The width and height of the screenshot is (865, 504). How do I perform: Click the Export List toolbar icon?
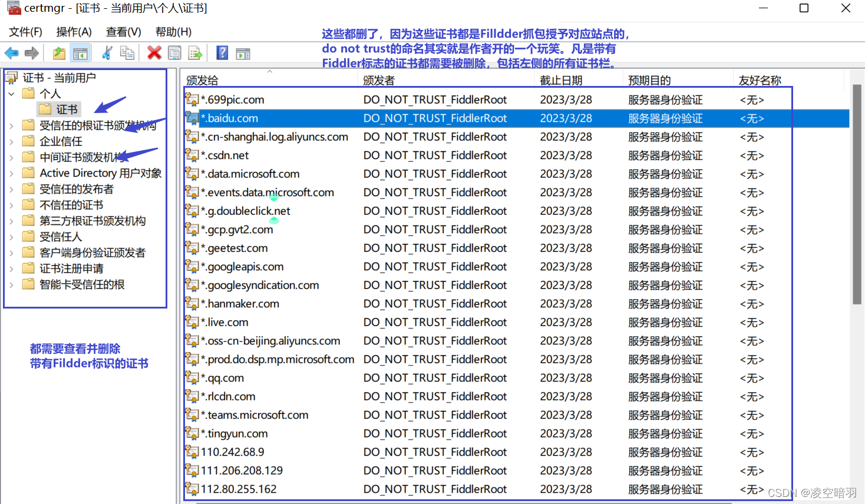[195, 53]
